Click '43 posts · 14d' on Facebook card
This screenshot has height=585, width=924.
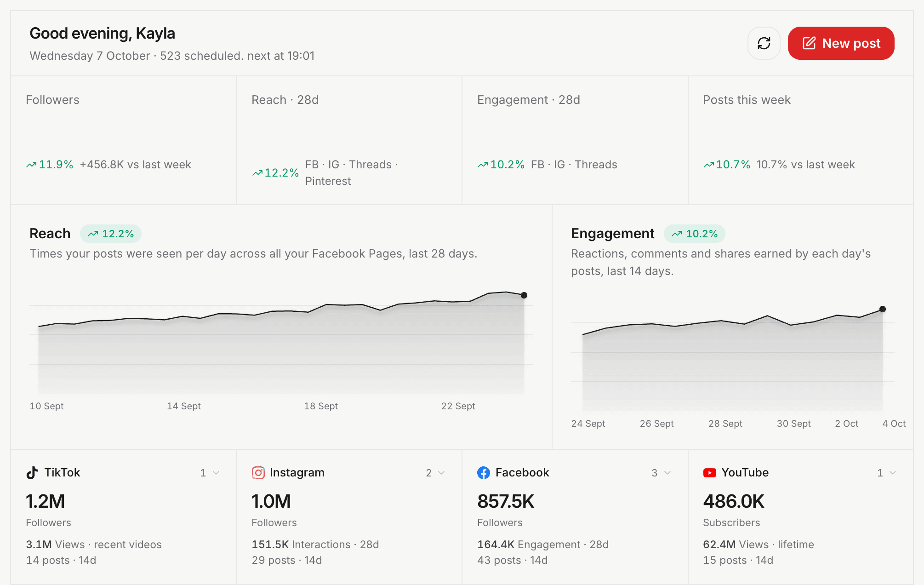pyautogui.click(x=513, y=560)
